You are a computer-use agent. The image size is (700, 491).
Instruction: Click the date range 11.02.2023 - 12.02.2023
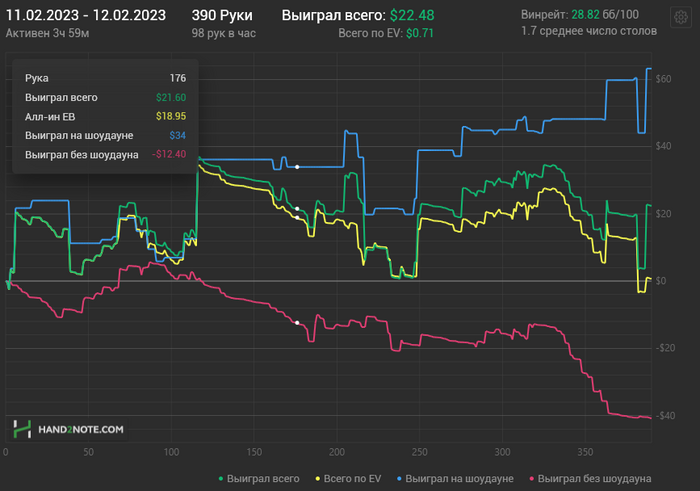[86, 15]
